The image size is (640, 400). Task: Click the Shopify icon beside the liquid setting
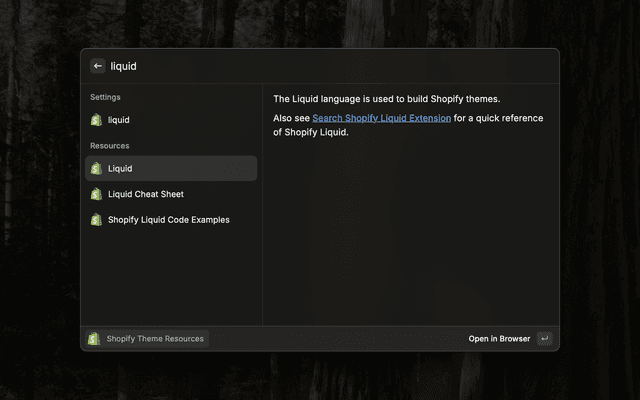click(x=96, y=120)
